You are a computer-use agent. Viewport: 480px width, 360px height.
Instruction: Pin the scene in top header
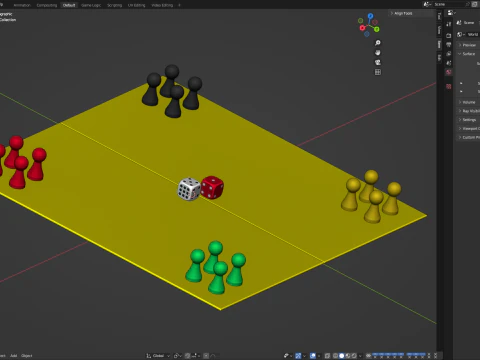pyautogui.click(x=467, y=4)
